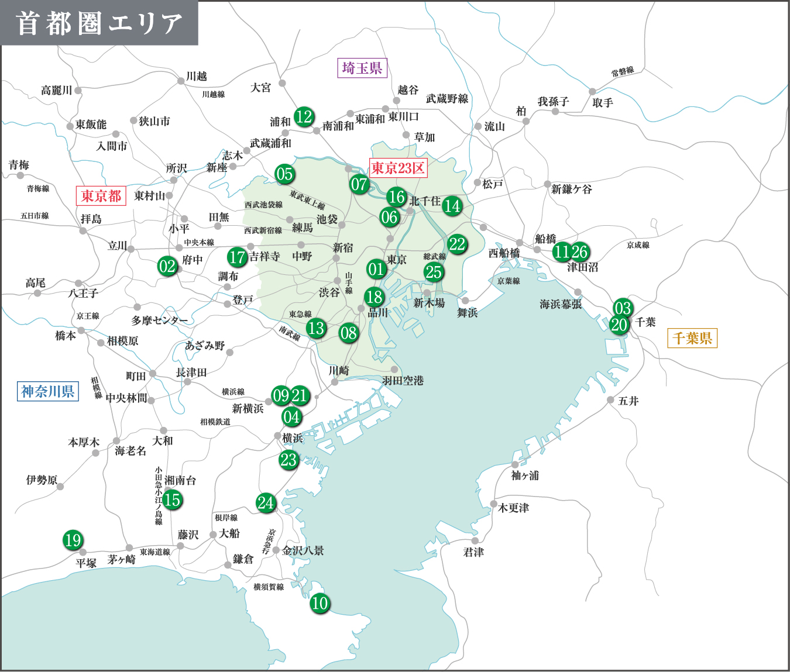Screen dimensions: 790x672
Task: Open marker 12 beside 浦和
Action: coord(304,117)
